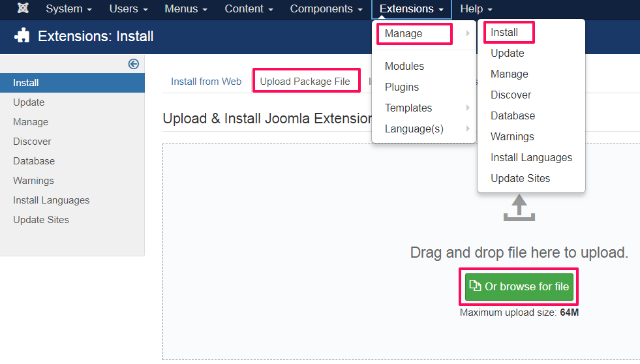Click the 'Upload & Install Joomla Extension' heading
The width and height of the screenshot is (640, 364).
point(267,118)
